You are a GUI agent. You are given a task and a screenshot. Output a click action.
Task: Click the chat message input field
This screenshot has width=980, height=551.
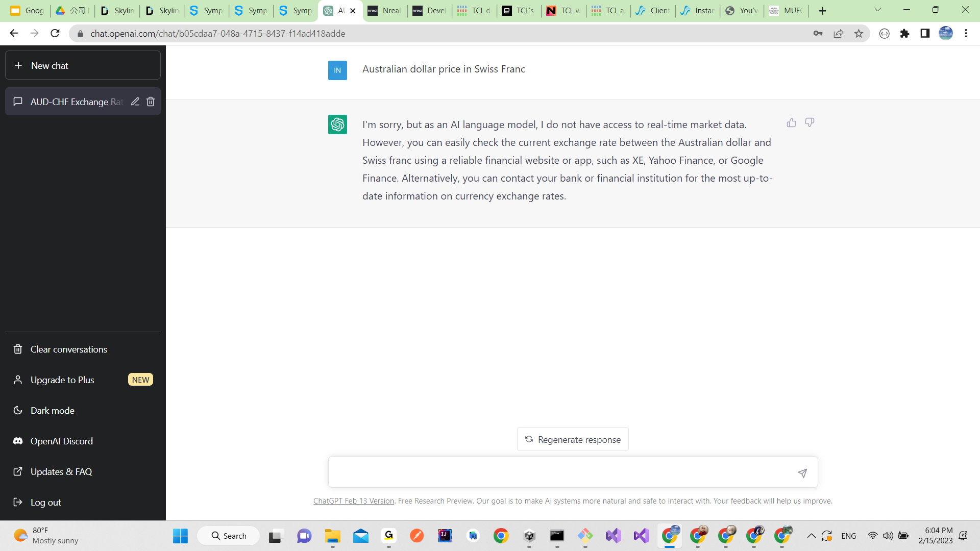(561, 472)
